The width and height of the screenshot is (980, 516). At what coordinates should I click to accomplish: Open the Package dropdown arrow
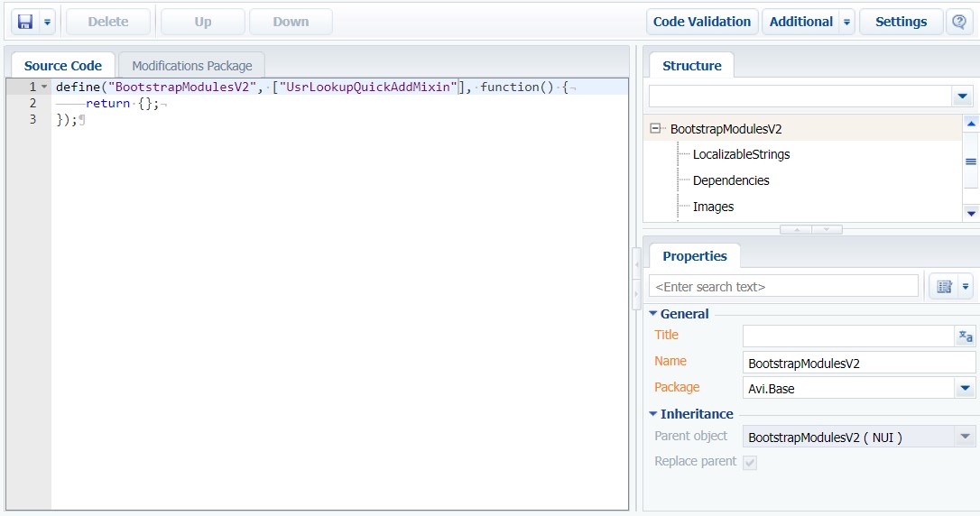click(965, 389)
